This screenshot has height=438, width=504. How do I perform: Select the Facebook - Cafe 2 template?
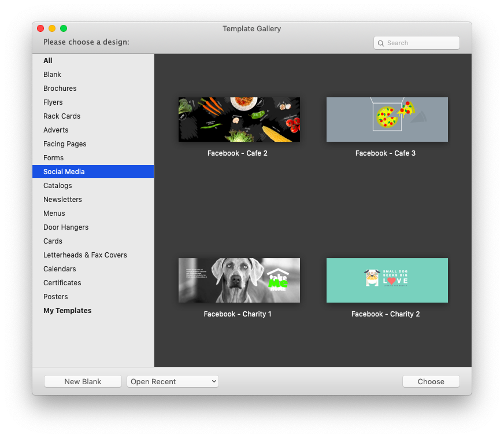[239, 119]
